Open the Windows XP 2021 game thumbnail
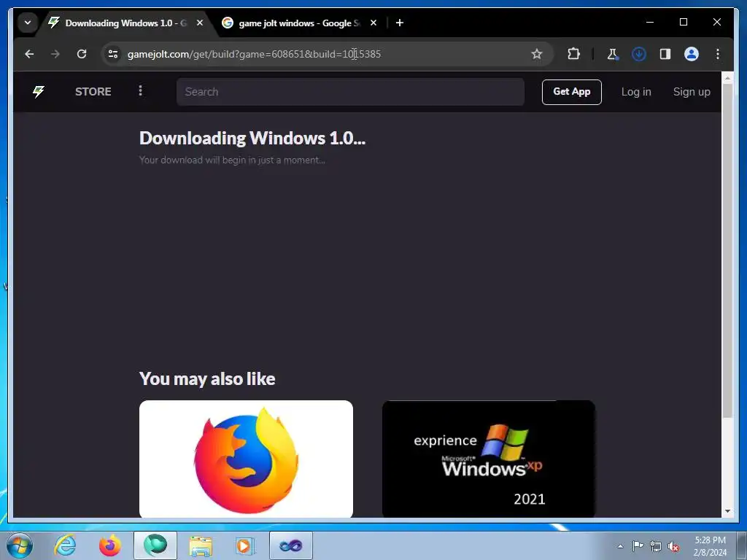Screen dimensions: 747x560 pos(488,459)
